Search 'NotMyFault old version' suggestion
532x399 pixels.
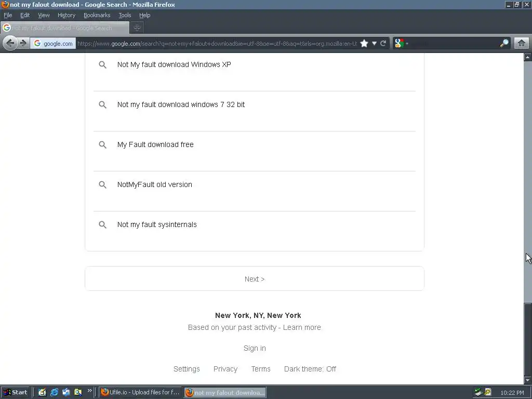pos(155,184)
